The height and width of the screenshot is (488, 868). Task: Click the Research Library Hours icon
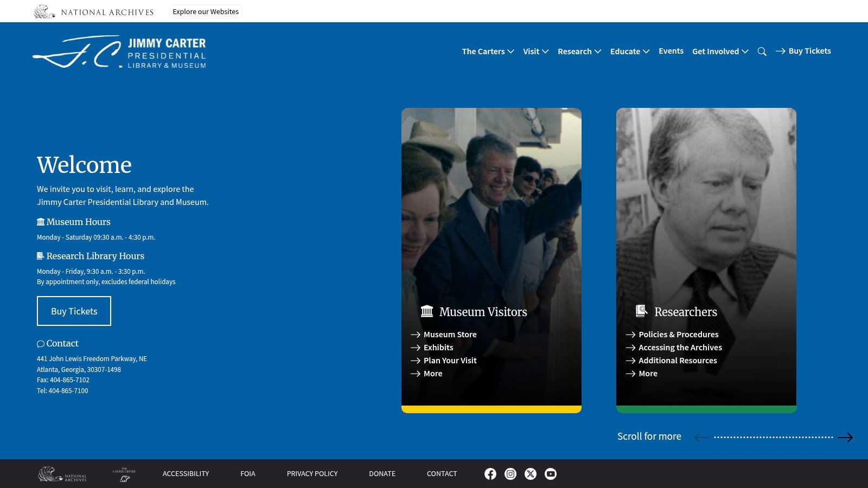click(41, 256)
